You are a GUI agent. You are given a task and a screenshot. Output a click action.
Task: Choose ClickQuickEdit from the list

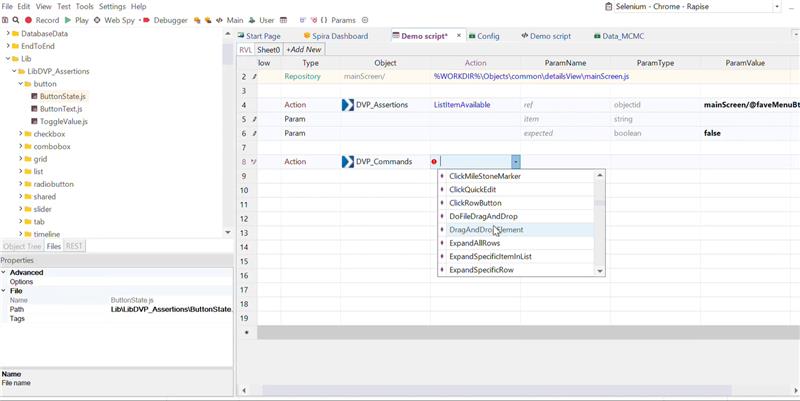(x=515, y=189)
